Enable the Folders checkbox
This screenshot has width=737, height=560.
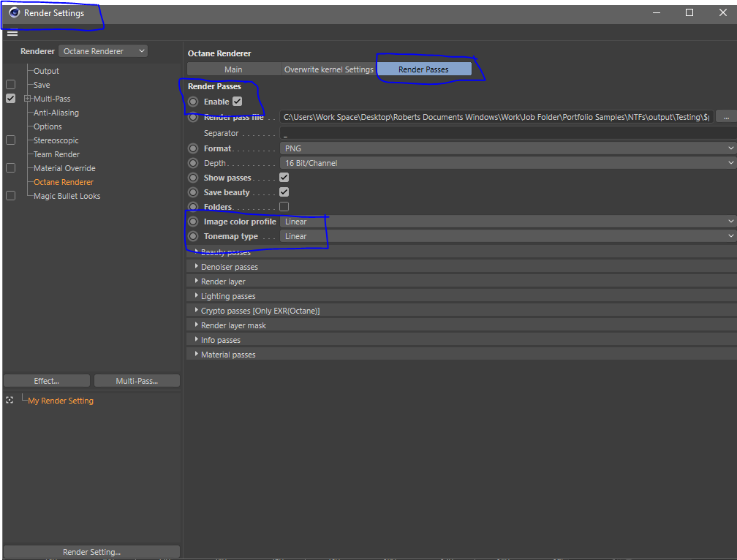(284, 207)
